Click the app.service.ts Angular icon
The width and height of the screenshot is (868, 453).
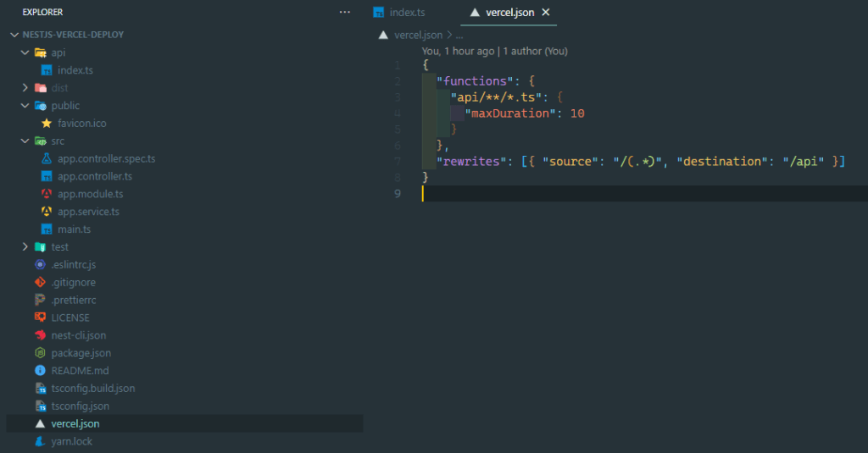tap(47, 212)
